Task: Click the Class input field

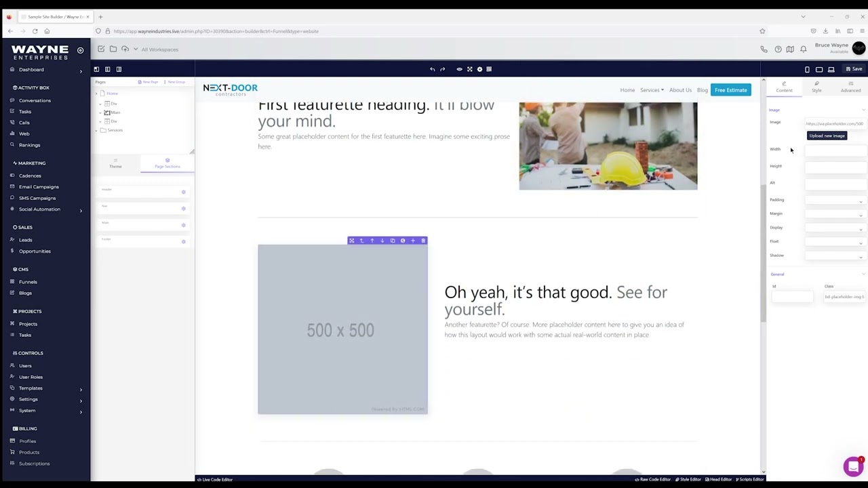Action: coord(844,297)
